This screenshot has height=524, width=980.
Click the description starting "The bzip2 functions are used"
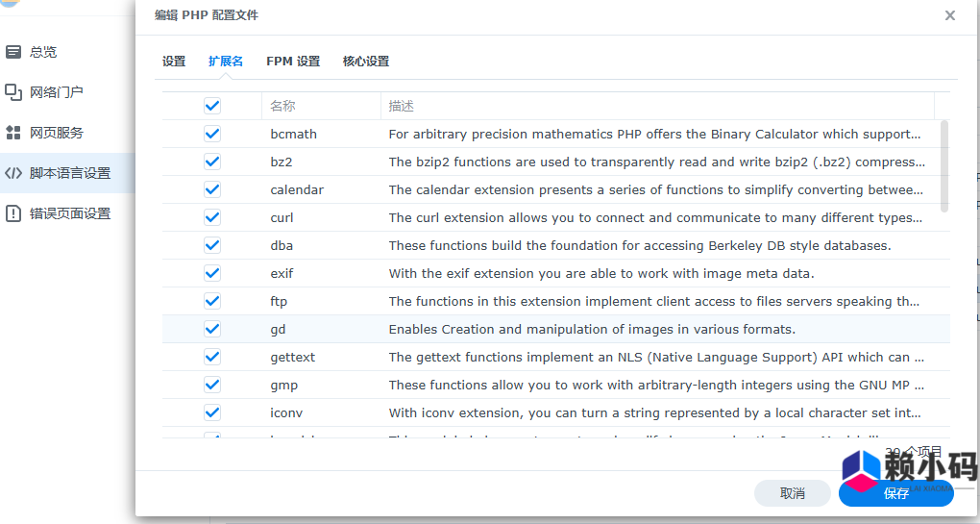click(x=657, y=162)
